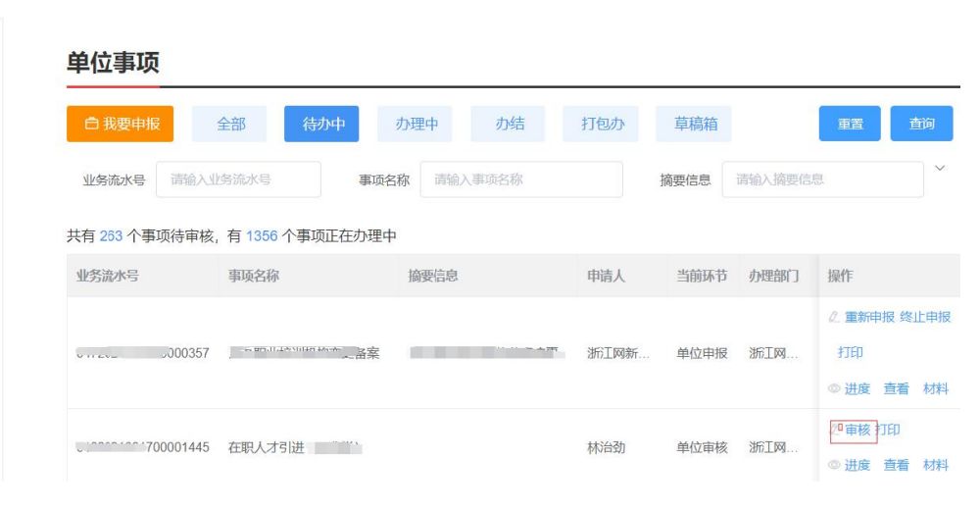Focus the 业务流水号 input field
The width and height of the screenshot is (980, 511).
pos(238,179)
